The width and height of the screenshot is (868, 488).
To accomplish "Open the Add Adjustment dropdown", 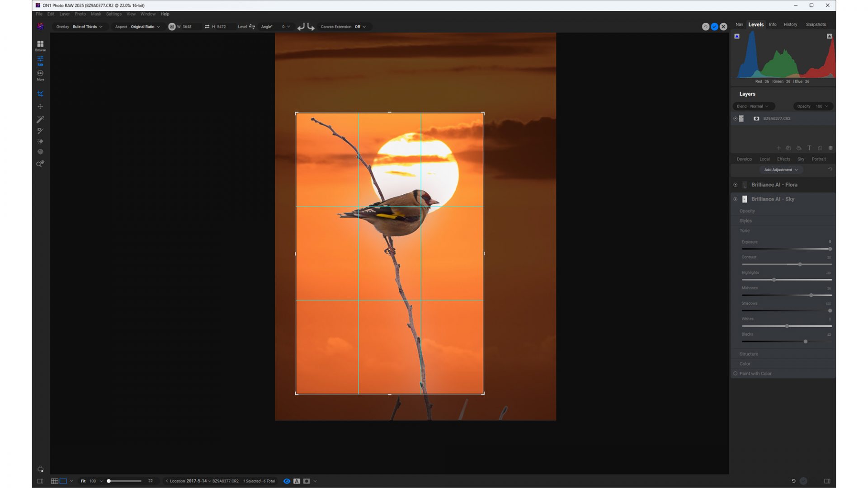I will click(x=781, y=170).
